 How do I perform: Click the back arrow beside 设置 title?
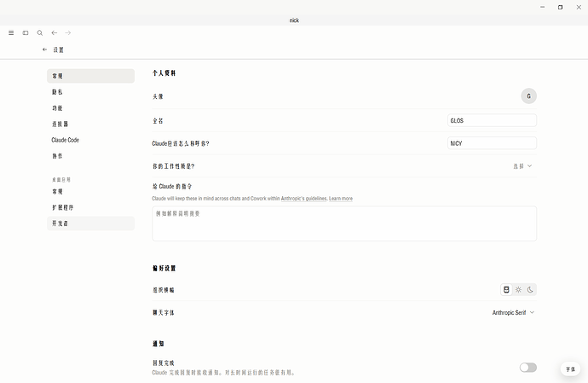click(44, 49)
